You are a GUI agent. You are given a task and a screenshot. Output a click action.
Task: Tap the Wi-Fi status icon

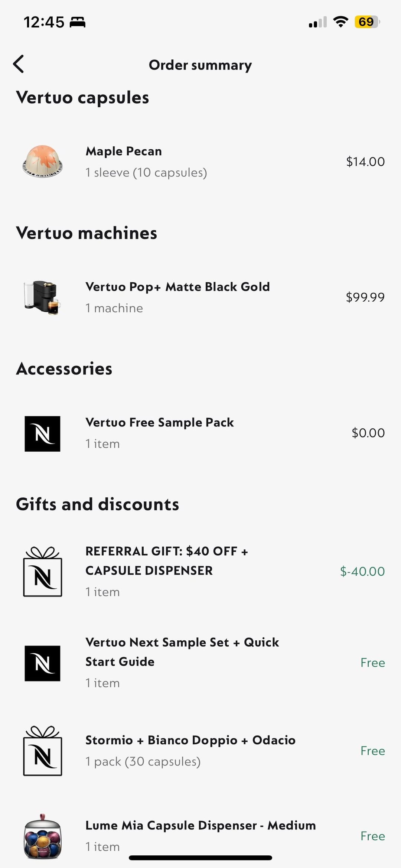coord(340,22)
